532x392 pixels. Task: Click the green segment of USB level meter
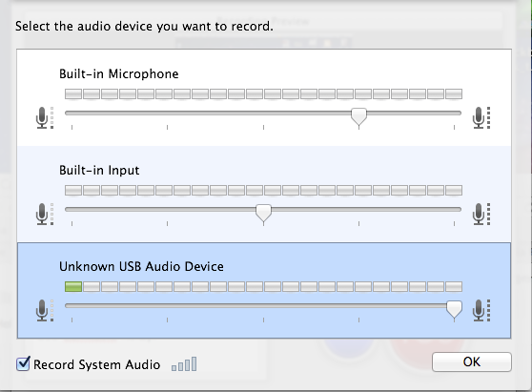[73, 287]
